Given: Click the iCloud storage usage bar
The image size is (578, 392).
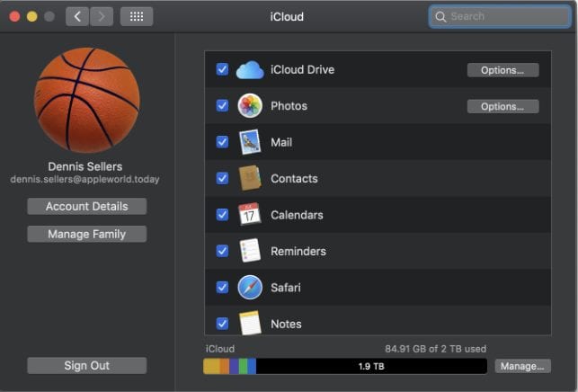Looking at the screenshot, I should (x=345, y=366).
